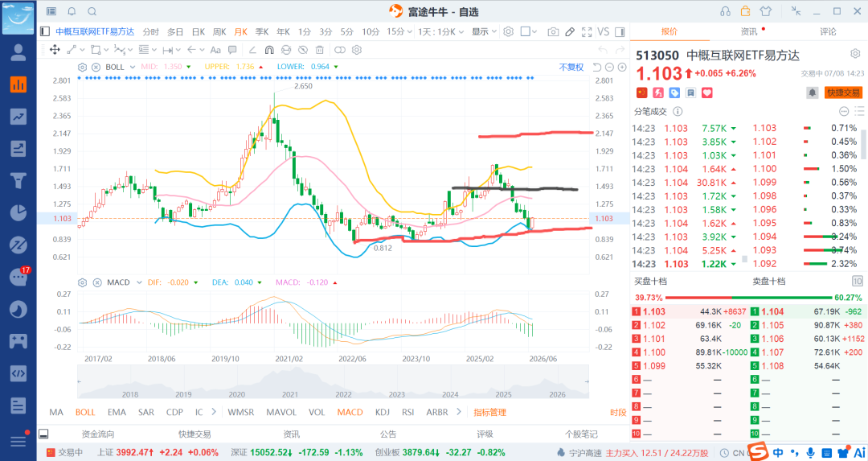
Task: Zoom in chart with plus circle
Action: (622, 67)
